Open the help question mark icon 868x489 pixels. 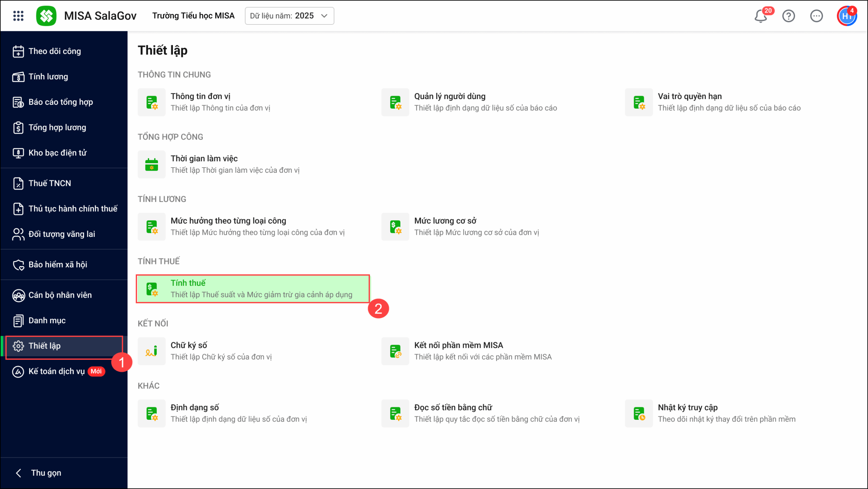[x=788, y=16]
